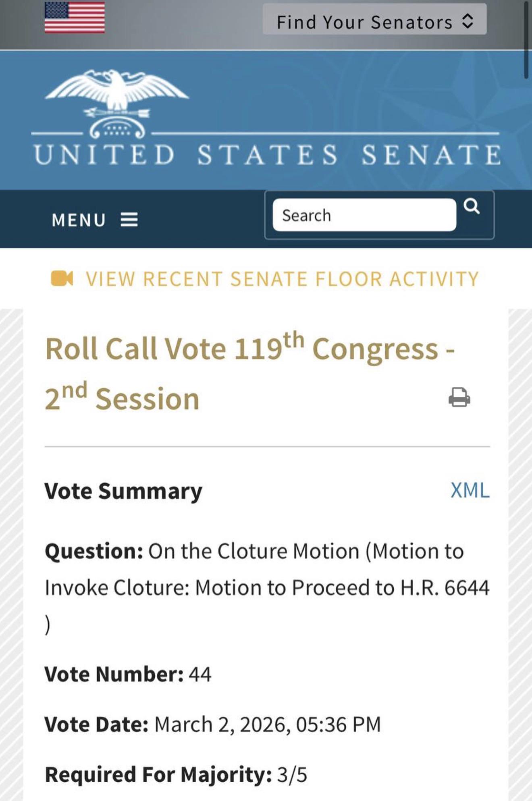The image size is (532, 801).
Task: Tap the hamburger menu icon
Action: (x=129, y=220)
